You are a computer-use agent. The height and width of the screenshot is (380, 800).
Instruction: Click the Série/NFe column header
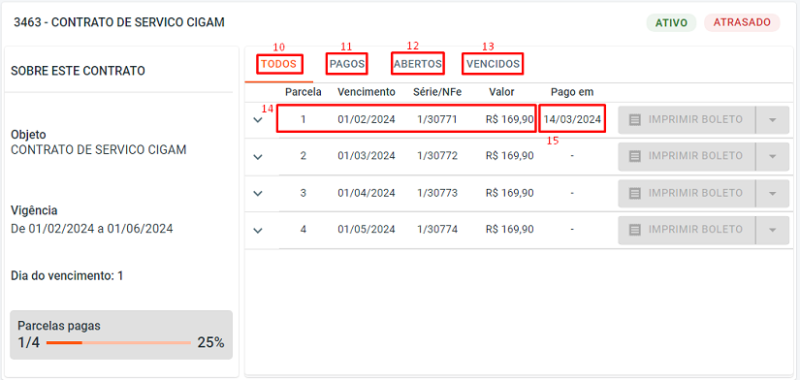tap(437, 92)
